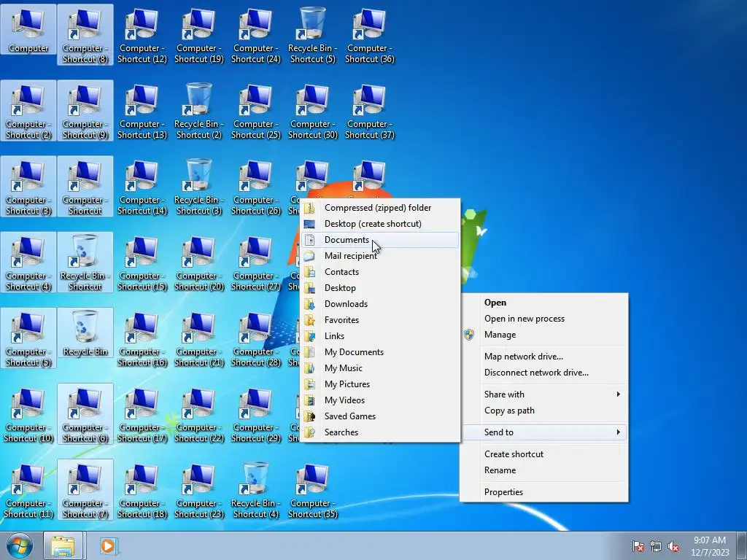The image size is (747, 560).
Task: Select Computer - Shortcut (15) icon
Action: point(142,262)
